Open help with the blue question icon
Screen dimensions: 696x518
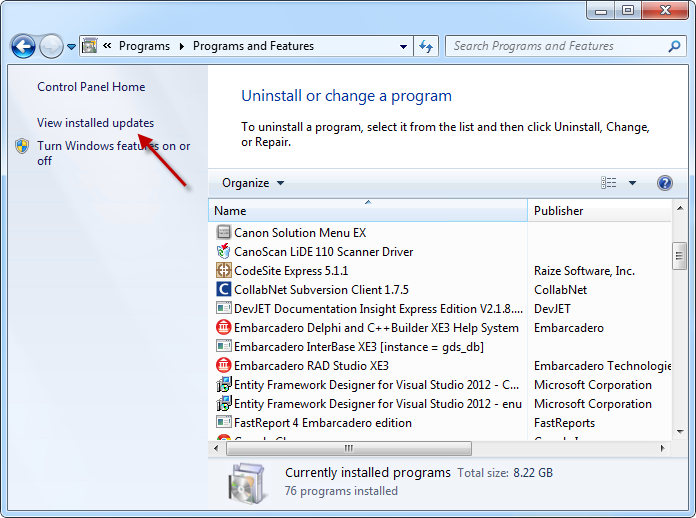click(x=664, y=183)
